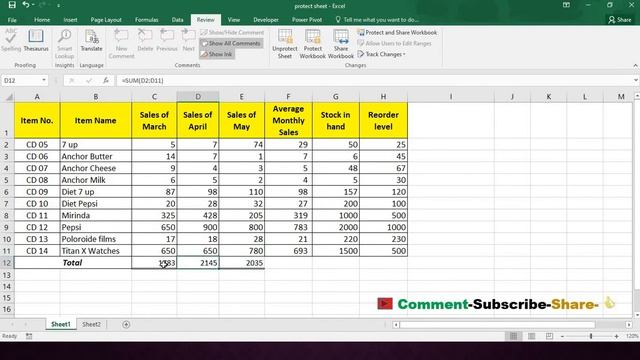Viewport: 640px width, 360px height.
Task: Select row 12 header
Action: (x=7, y=263)
